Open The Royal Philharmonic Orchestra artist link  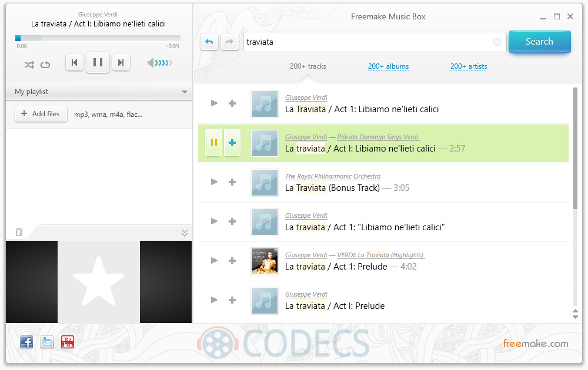(x=333, y=176)
